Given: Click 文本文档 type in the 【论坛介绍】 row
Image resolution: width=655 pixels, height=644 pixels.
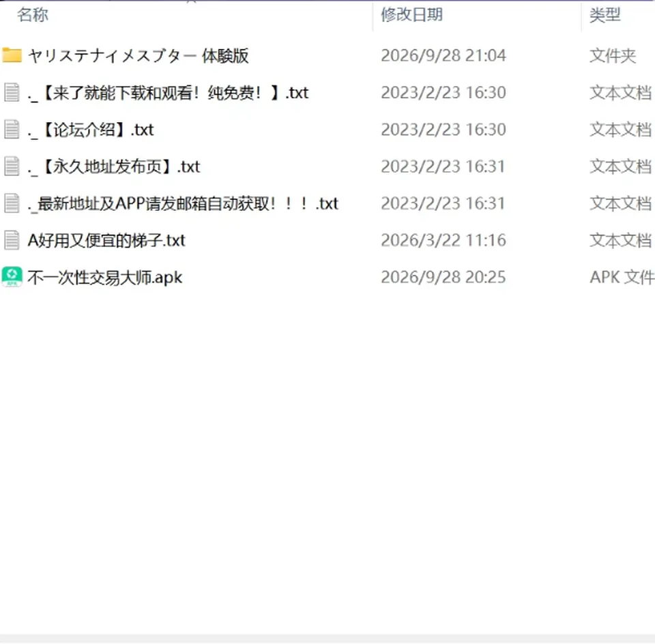Looking at the screenshot, I should click(x=621, y=130).
